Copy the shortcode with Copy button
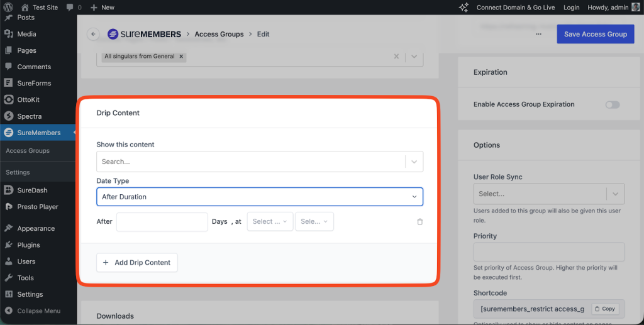The height and width of the screenshot is (325, 644). coord(605,309)
